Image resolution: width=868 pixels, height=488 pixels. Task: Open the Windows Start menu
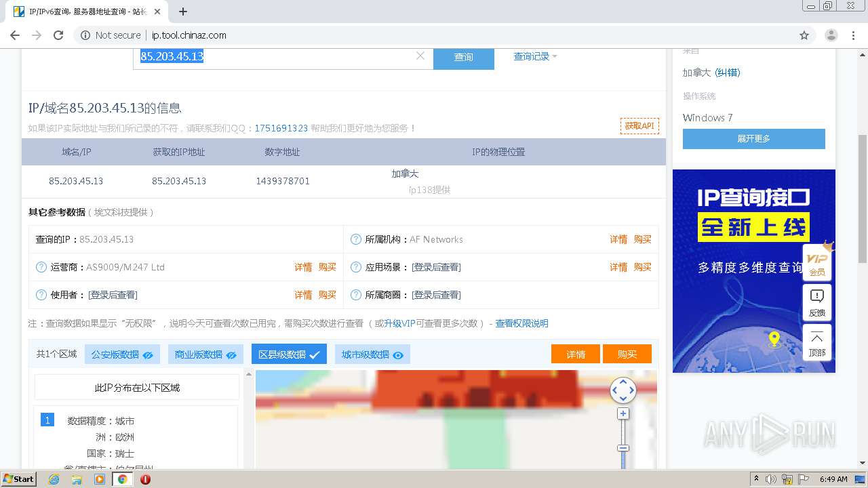(x=18, y=479)
